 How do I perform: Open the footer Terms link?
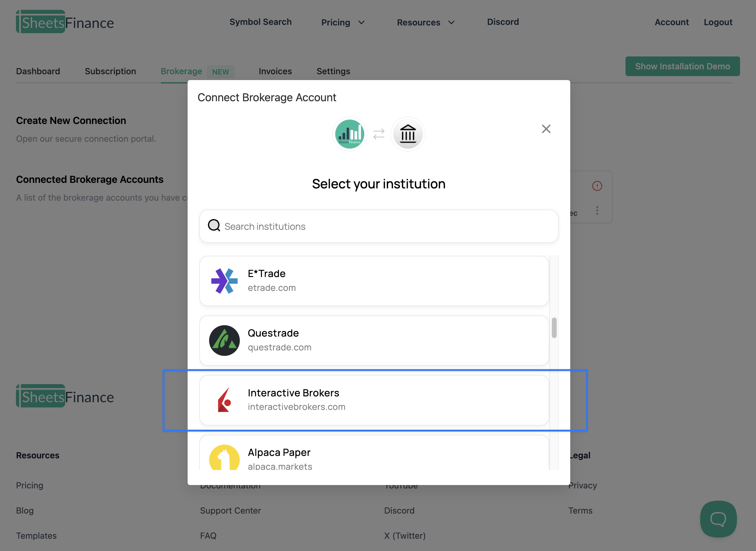(x=580, y=510)
